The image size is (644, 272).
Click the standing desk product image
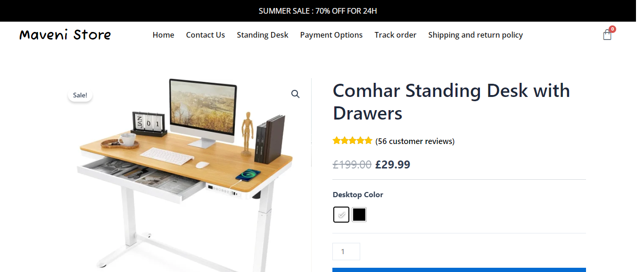(186, 175)
